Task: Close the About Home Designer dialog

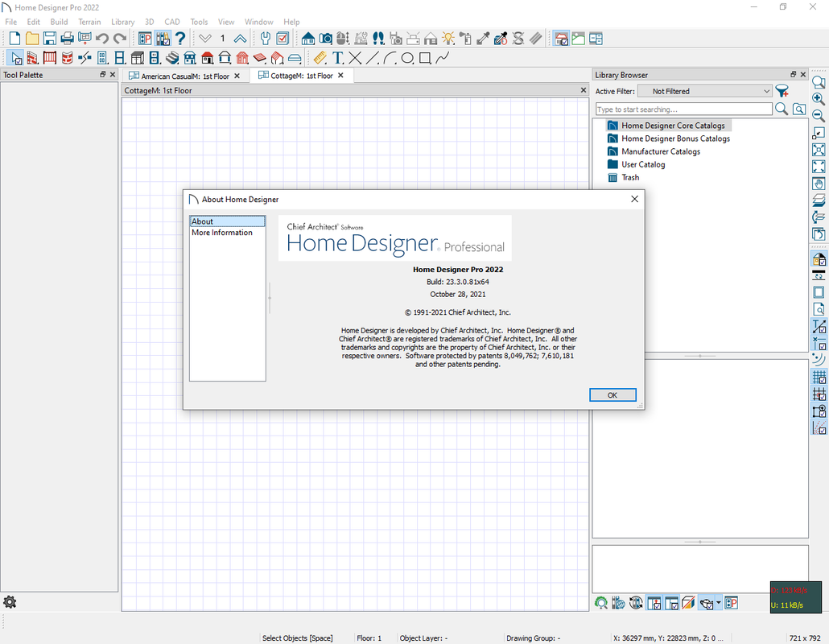Action: (x=634, y=199)
